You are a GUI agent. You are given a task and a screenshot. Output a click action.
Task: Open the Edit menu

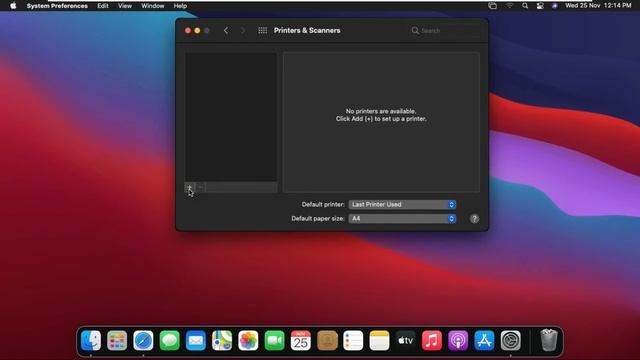103,6
